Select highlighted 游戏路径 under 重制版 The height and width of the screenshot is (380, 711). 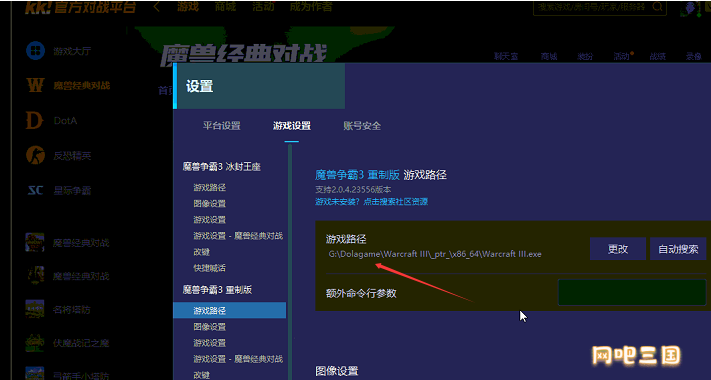click(x=229, y=311)
